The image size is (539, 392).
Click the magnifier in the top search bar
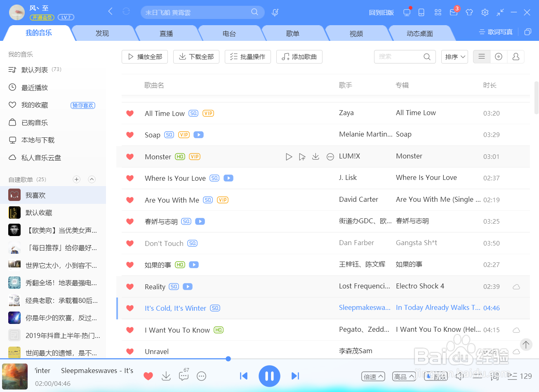coord(255,12)
